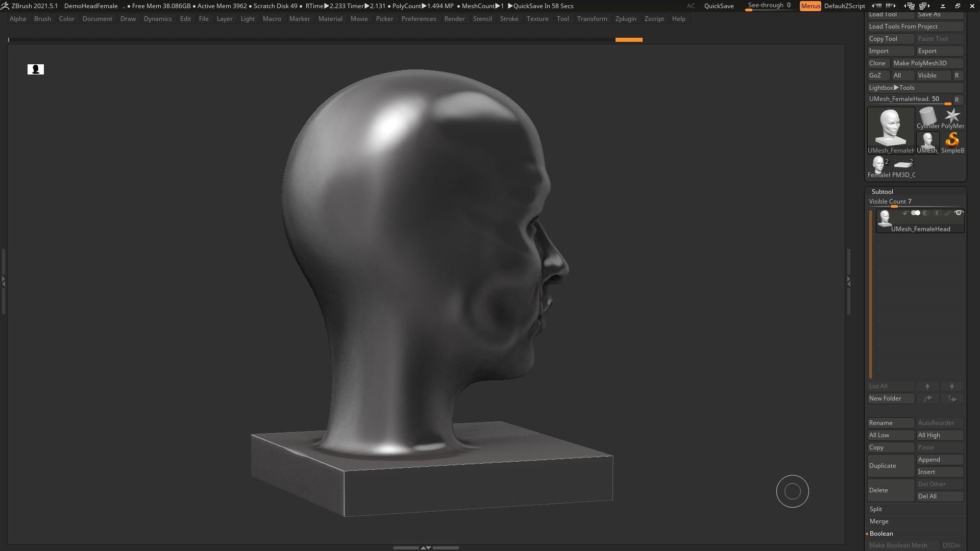This screenshot has width=980, height=551.
Task: Pick the Cylinder tool icon
Action: pos(927,118)
